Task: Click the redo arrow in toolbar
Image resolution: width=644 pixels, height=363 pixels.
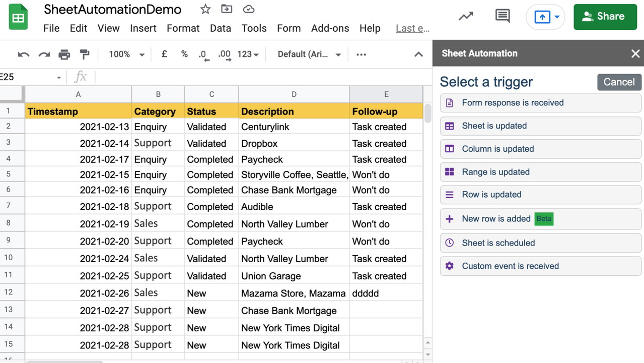Action: coord(44,54)
